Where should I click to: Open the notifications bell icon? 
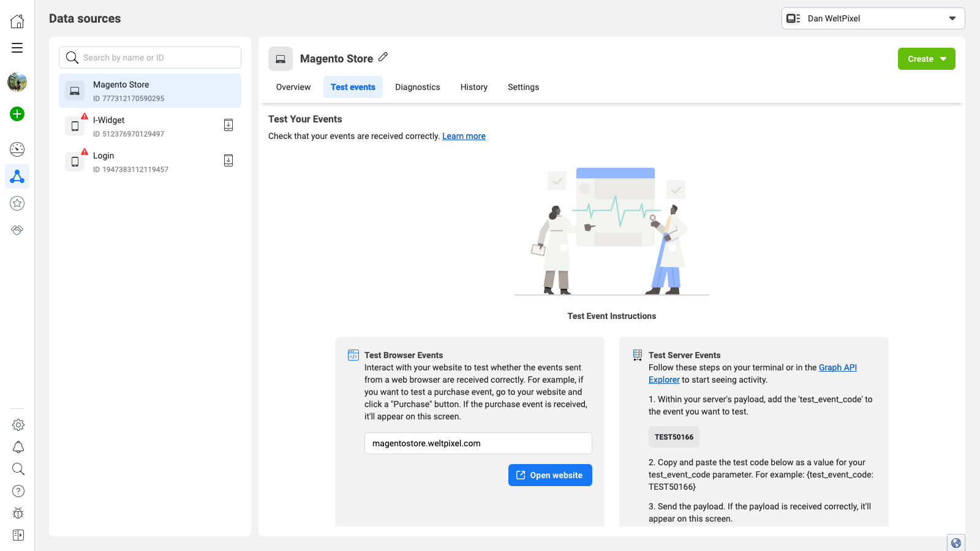[18, 447]
